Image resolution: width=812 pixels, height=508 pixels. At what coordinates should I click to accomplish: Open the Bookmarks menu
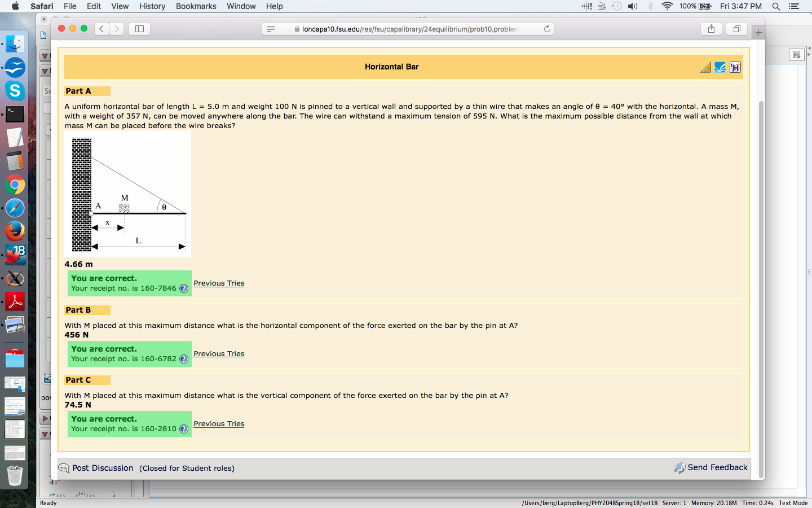tap(196, 6)
